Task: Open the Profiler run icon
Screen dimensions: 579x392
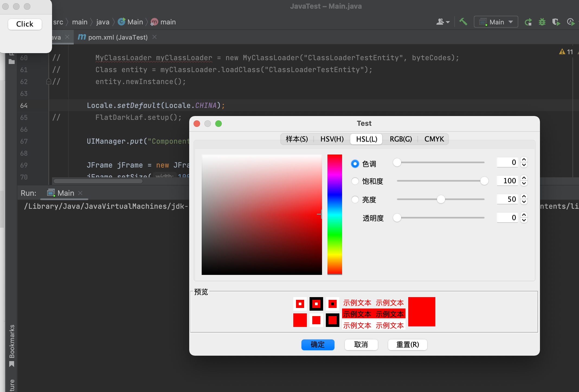Action: coord(571,22)
